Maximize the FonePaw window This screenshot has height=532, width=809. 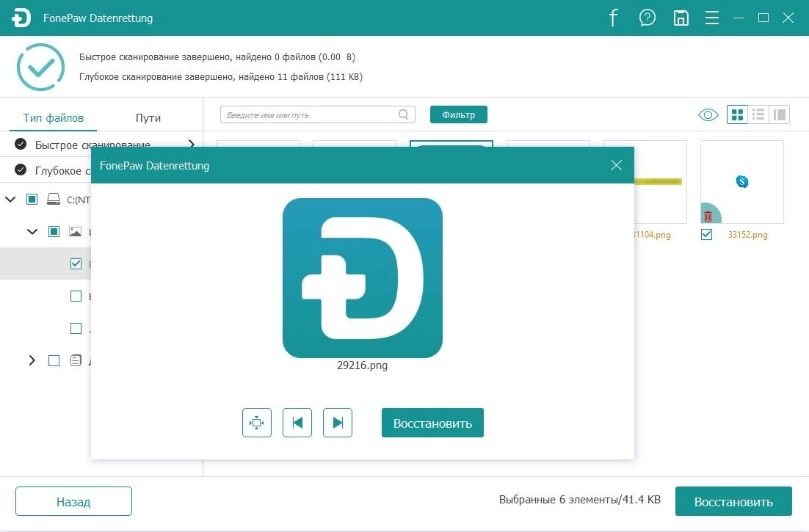click(x=763, y=18)
